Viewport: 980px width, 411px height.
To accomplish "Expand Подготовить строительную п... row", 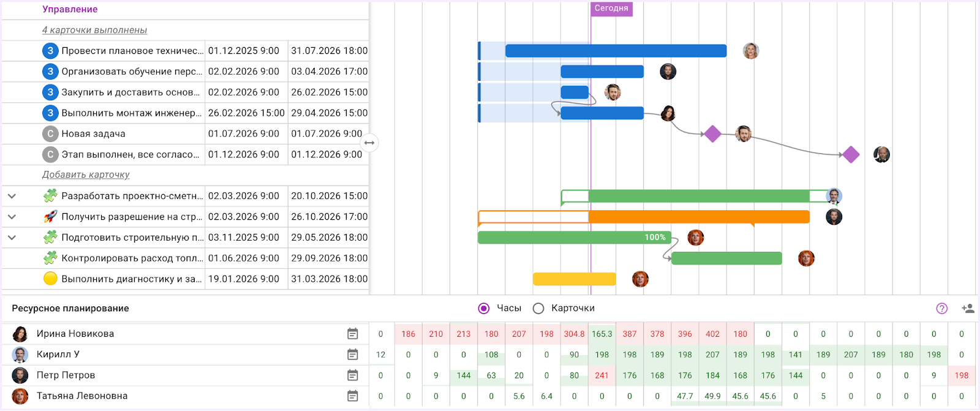I will click(12, 238).
